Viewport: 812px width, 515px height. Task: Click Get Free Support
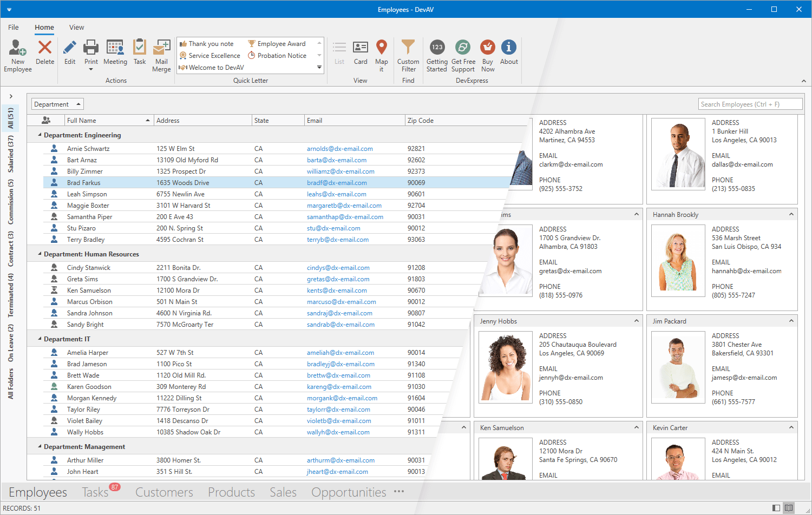pyautogui.click(x=463, y=54)
